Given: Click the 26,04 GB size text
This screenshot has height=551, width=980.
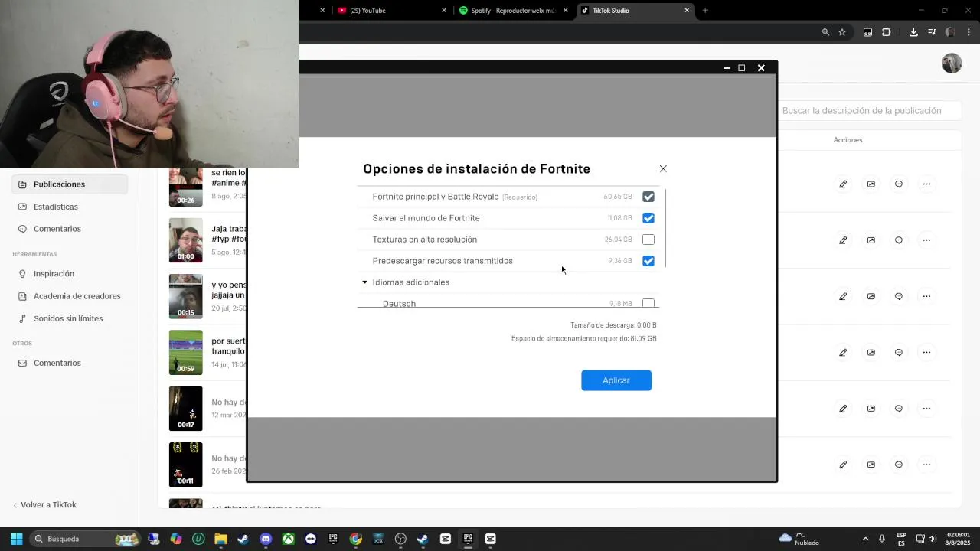Looking at the screenshot, I should click(x=619, y=240).
